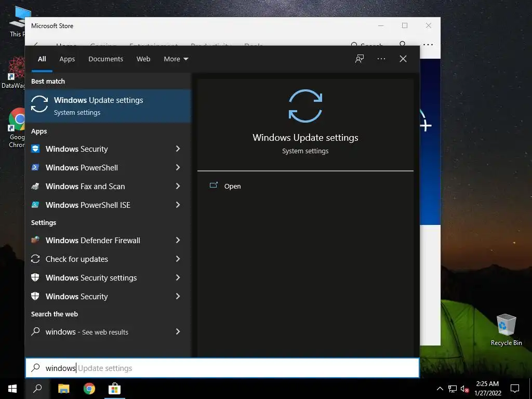Expand Windows Fax and Scan chevron
Viewport: 532px width, 399px height.
pos(178,186)
